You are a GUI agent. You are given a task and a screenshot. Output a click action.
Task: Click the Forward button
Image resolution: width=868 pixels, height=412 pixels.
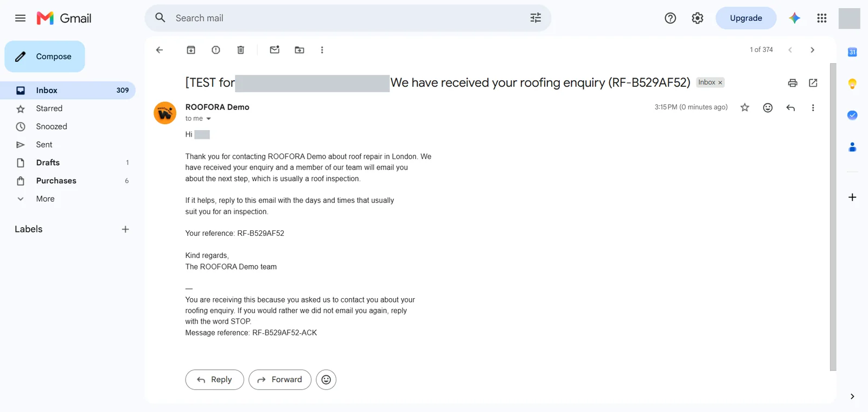(280, 379)
